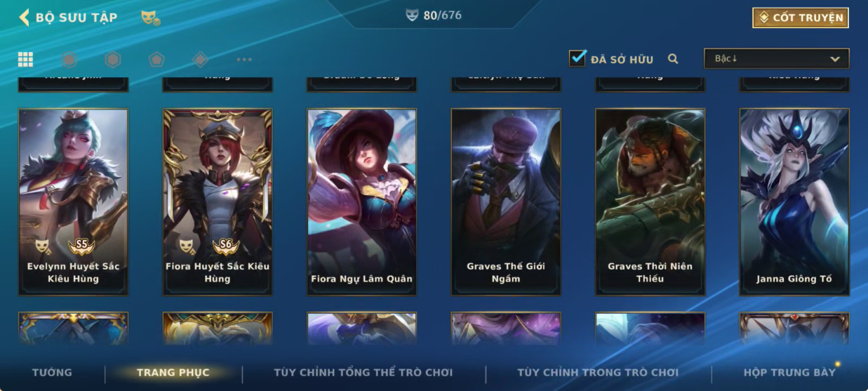868x391 pixels.
Task: Switch to Tùy Chỉnh Trong Trò Chơi tab
Action: tap(598, 372)
